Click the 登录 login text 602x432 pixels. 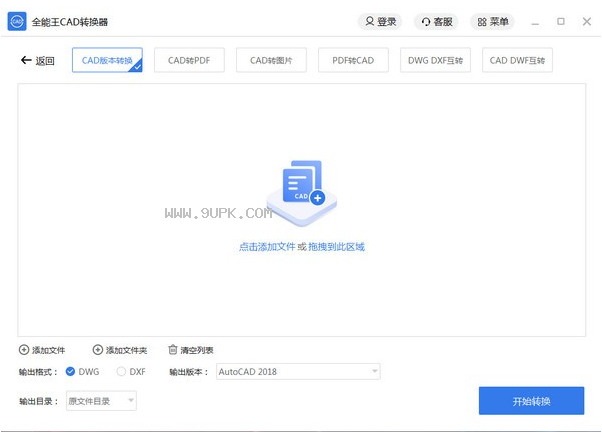387,22
